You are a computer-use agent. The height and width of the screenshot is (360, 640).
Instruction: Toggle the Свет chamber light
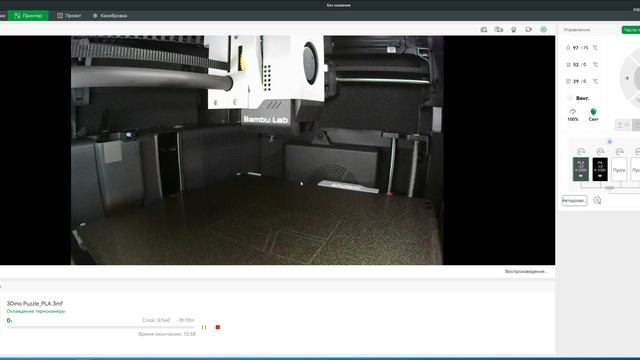(x=593, y=115)
